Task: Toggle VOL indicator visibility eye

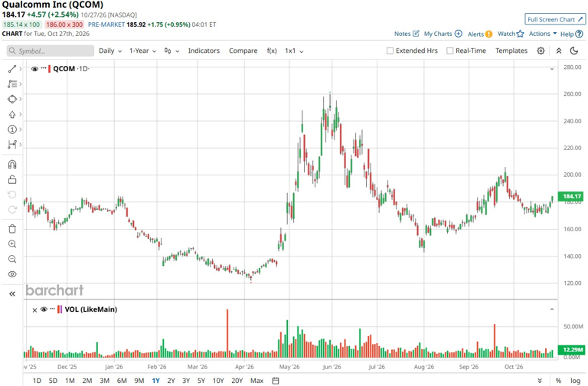Action: pos(44,309)
